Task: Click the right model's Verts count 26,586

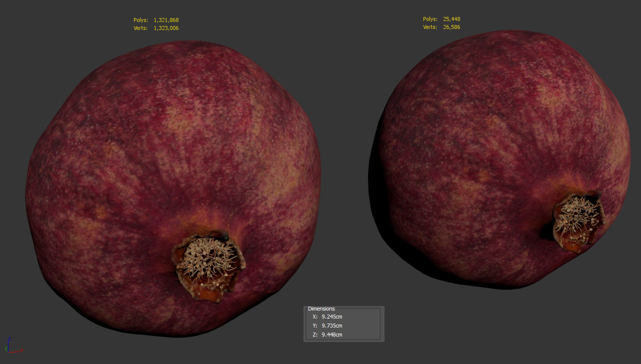Action: [451, 27]
